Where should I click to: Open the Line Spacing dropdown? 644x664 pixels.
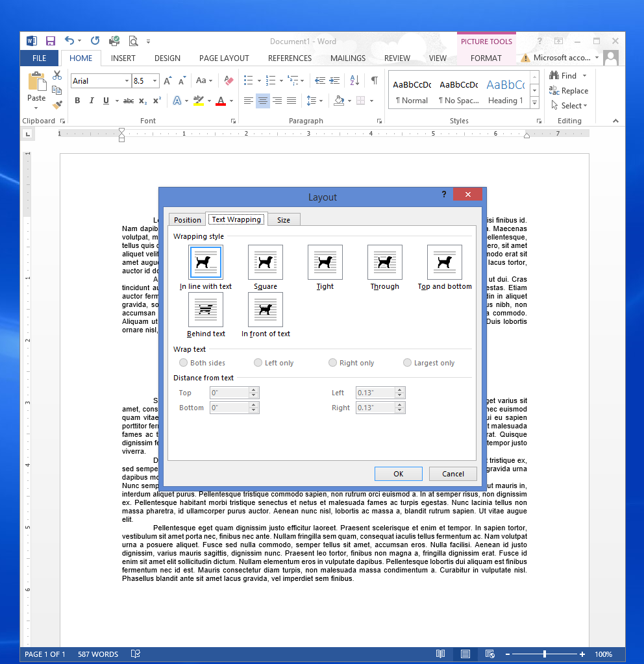(x=314, y=101)
